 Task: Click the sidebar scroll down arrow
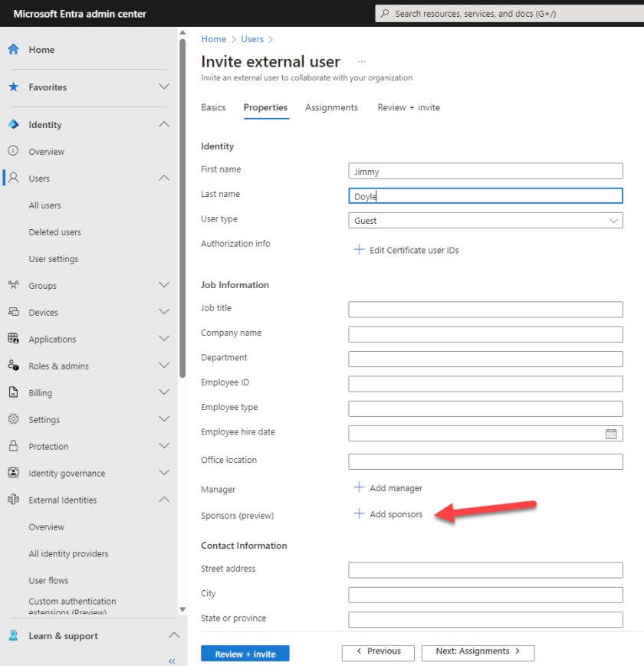point(182,609)
